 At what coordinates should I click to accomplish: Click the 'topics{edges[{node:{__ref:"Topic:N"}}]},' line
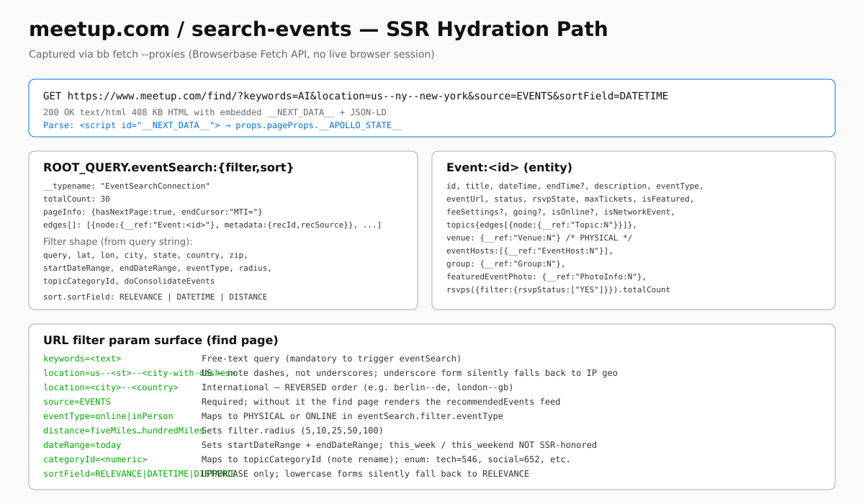click(x=541, y=225)
